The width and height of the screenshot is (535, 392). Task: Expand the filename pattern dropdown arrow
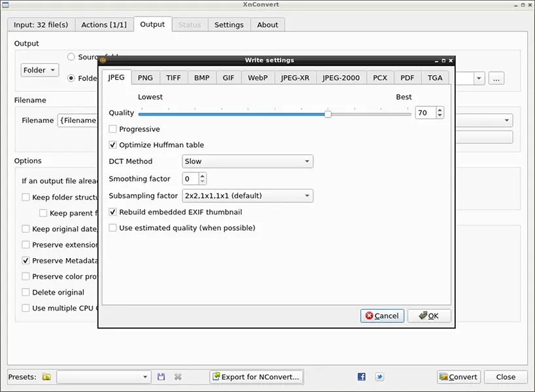tap(507, 120)
